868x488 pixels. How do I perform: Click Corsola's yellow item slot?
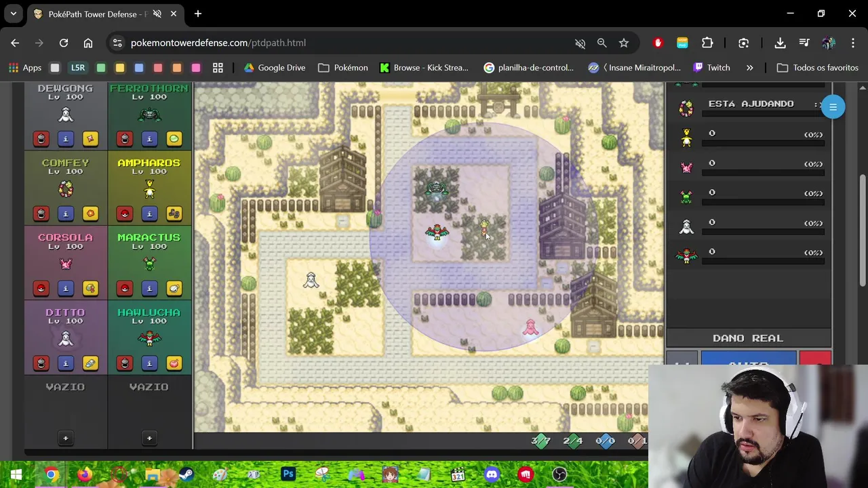tap(90, 289)
